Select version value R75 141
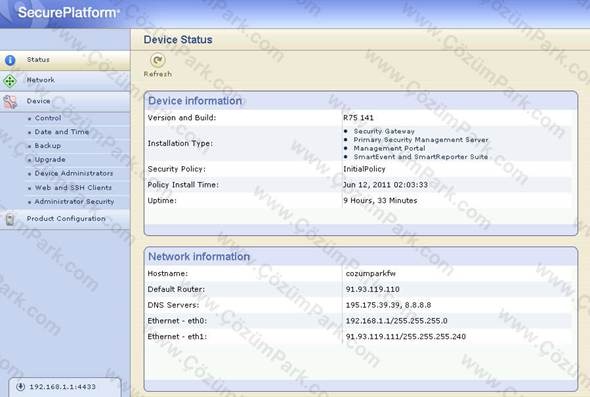 pyautogui.click(x=358, y=118)
